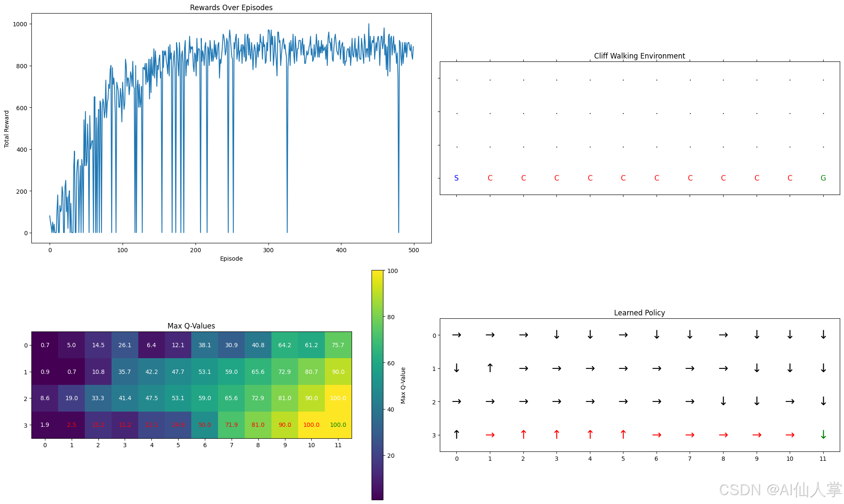This screenshot has height=504, width=844.
Task: Click the heatmap cell showing 75.7
Action: click(338, 345)
